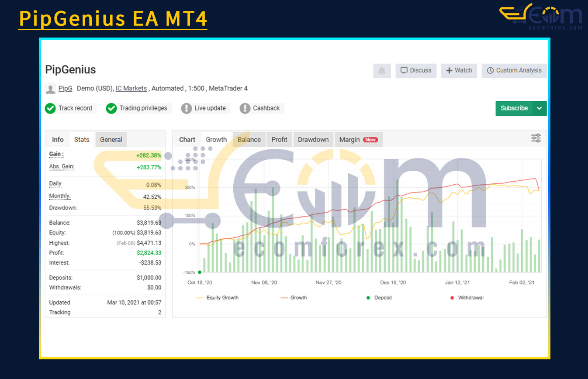Expand the Subscribe dropdown arrow
The width and height of the screenshot is (588, 379).
[540, 108]
